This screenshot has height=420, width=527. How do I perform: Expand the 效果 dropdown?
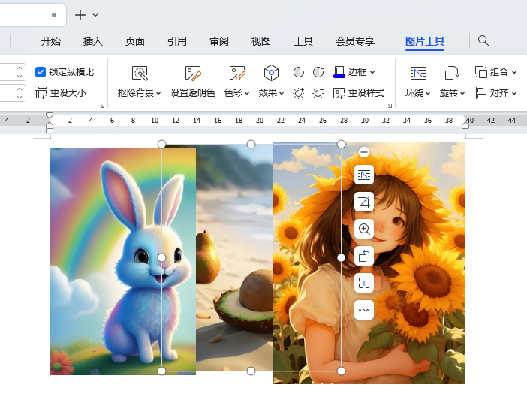coord(282,93)
